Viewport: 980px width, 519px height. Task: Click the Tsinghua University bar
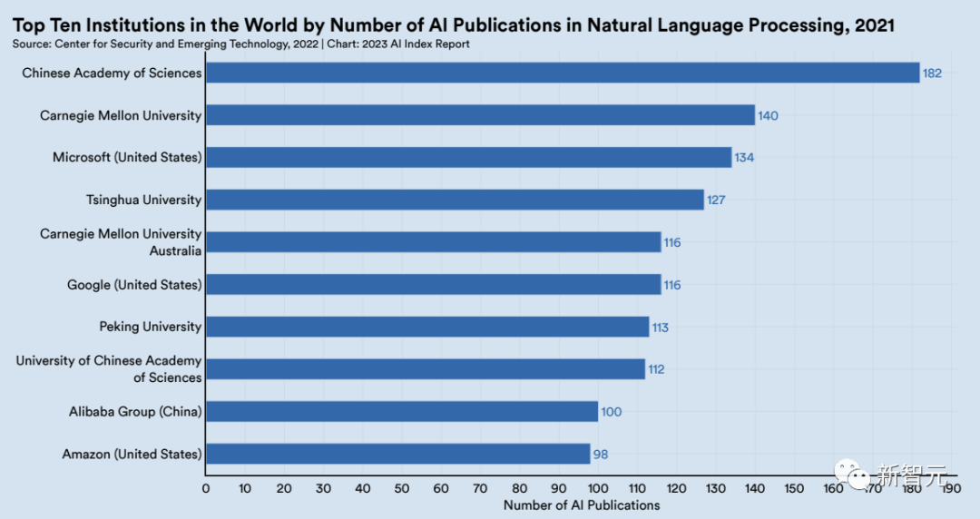pos(455,201)
